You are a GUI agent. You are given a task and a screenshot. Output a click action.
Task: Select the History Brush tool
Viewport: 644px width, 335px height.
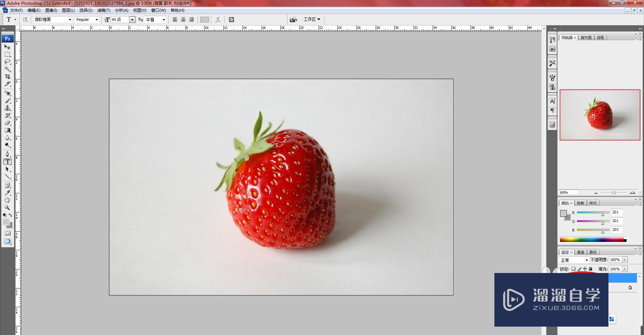click(x=7, y=115)
